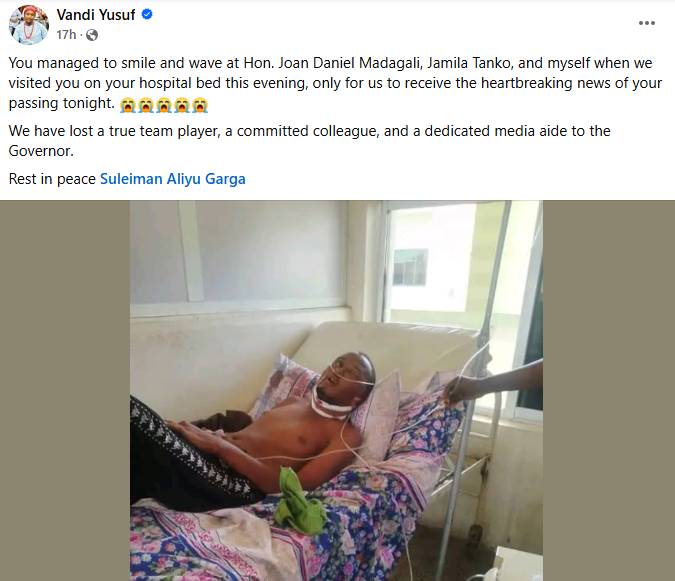Click the last crying emoji
The image size is (675, 581).
point(200,105)
